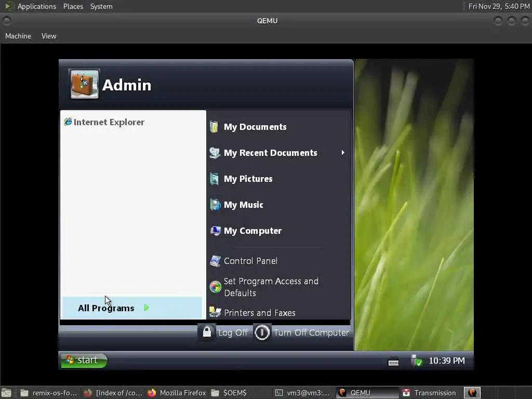Open the System menu
This screenshot has height=399, width=532.
(x=101, y=6)
